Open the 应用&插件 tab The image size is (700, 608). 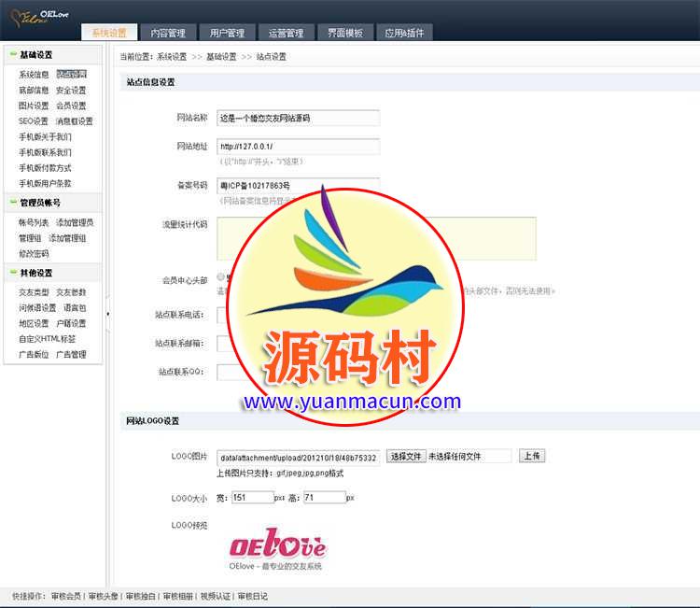click(x=404, y=33)
